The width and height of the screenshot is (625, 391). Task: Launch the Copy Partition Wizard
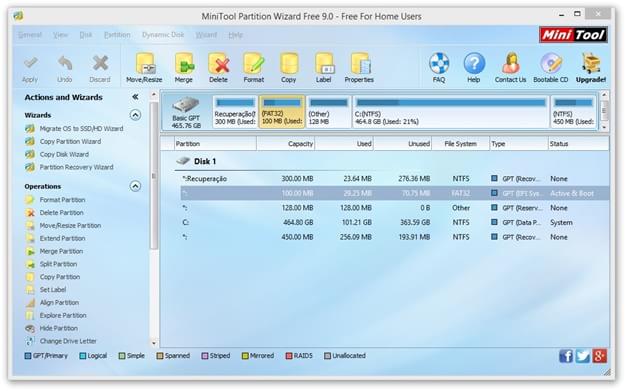(70, 141)
